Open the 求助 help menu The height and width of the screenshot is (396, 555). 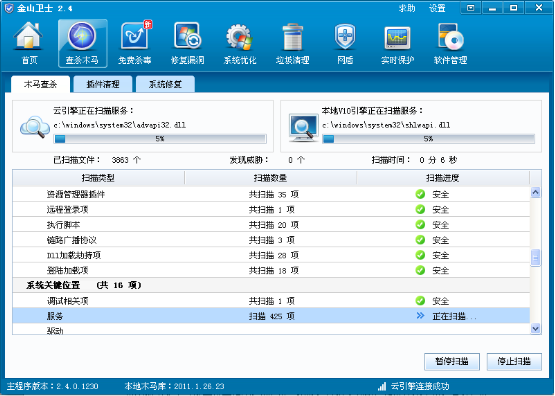[407, 8]
